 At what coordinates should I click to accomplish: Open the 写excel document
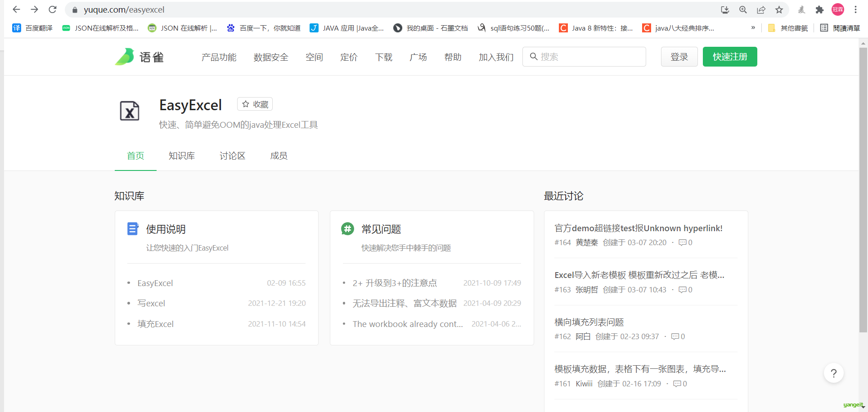coord(151,303)
